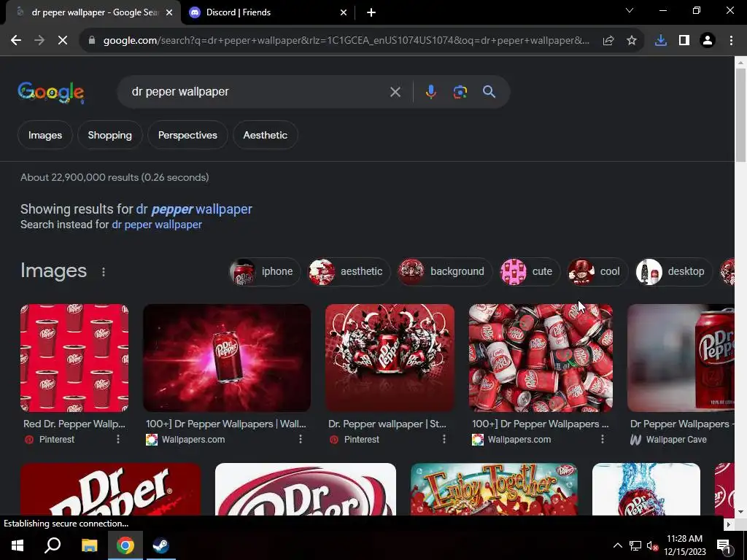Close the Discord Friends tab
This screenshot has width=747, height=560.
(344, 12)
